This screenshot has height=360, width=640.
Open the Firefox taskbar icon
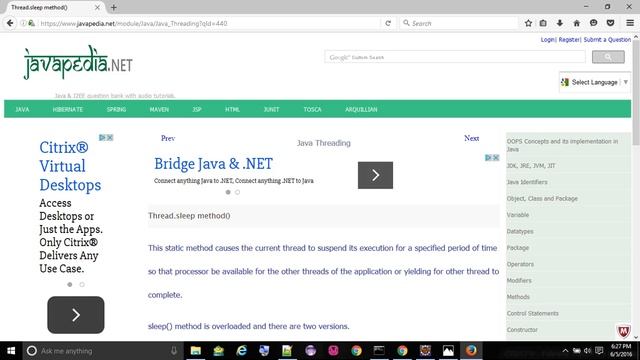471,351
